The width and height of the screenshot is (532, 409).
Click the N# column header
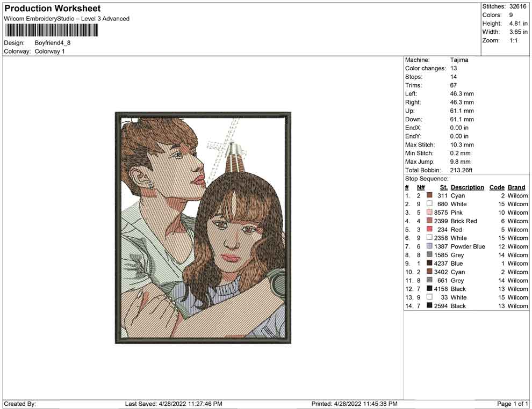(x=421, y=187)
